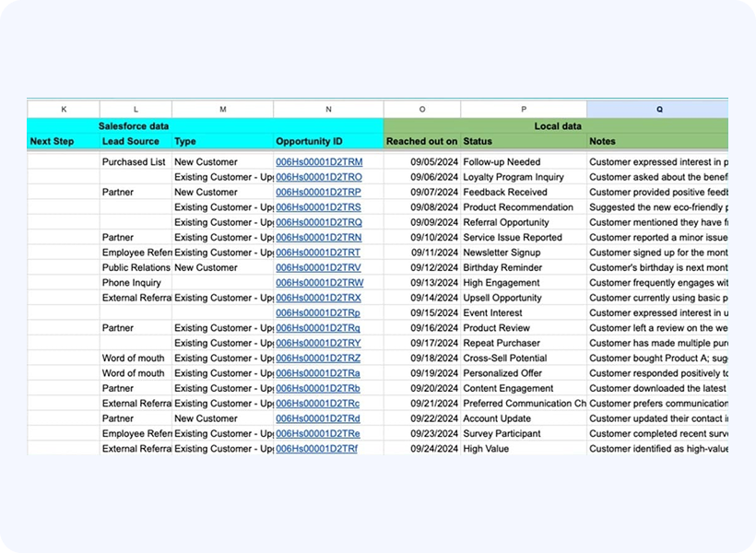Select the Phone Inquiry lead source cell
Viewport: 756px width, 553px height.
pyautogui.click(x=135, y=283)
